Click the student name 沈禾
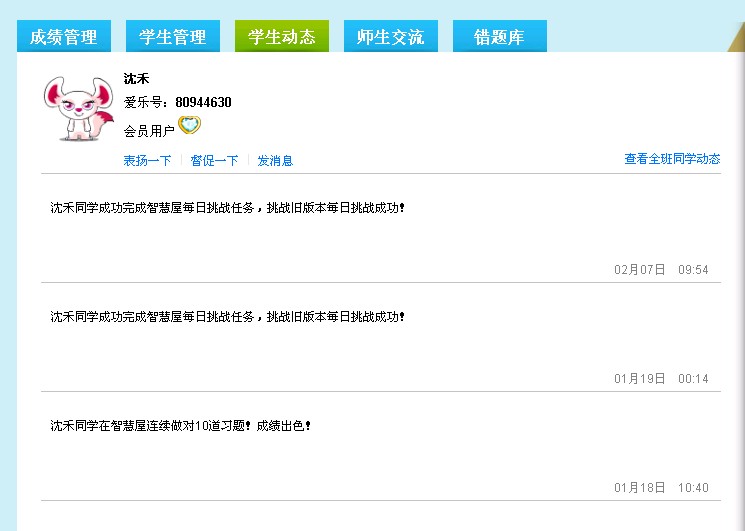The height and width of the screenshot is (531, 745). [136, 79]
